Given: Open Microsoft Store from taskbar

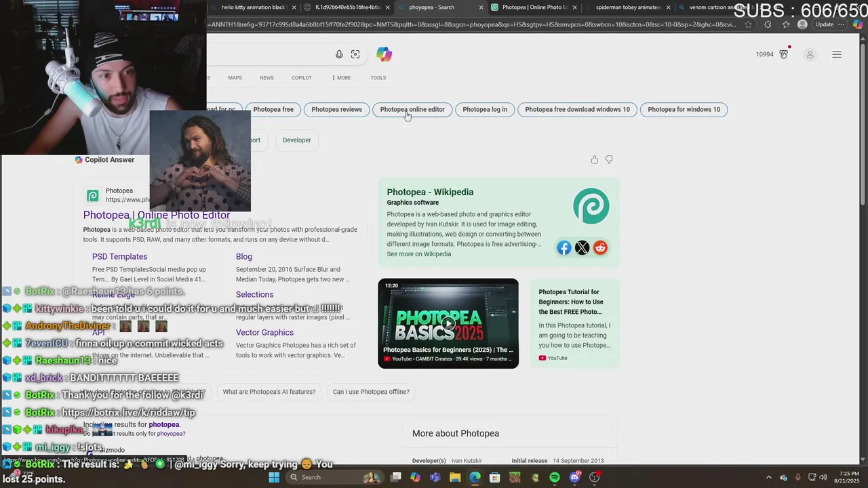Looking at the screenshot, I should click(x=495, y=477).
